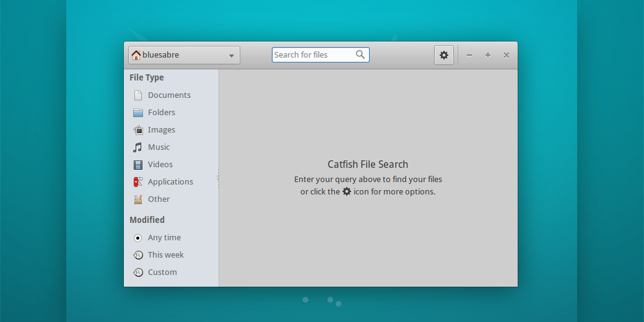This screenshot has height=322, width=644.
Task: Minimize the Catfish window
Action: click(x=469, y=55)
